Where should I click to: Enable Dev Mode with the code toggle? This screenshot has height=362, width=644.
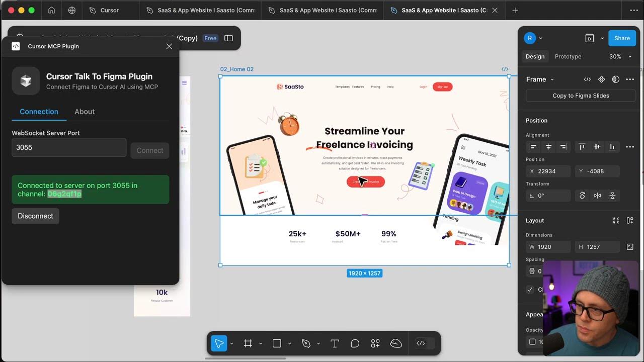[422, 343]
